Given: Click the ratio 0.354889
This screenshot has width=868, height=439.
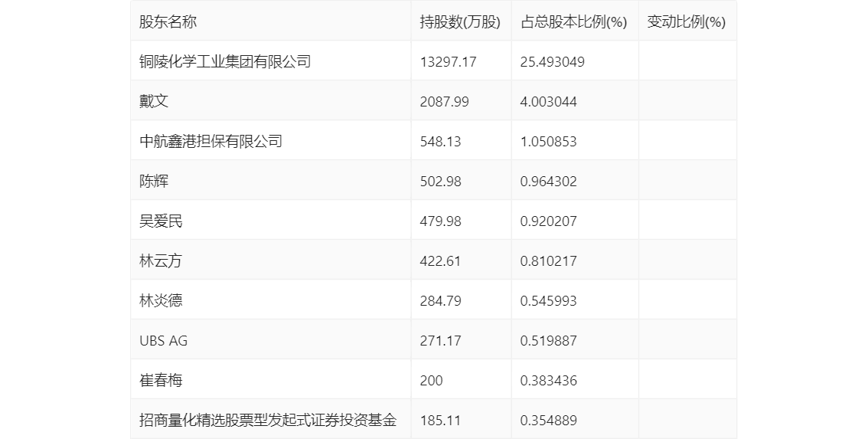Looking at the screenshot, I should [549, 420].
